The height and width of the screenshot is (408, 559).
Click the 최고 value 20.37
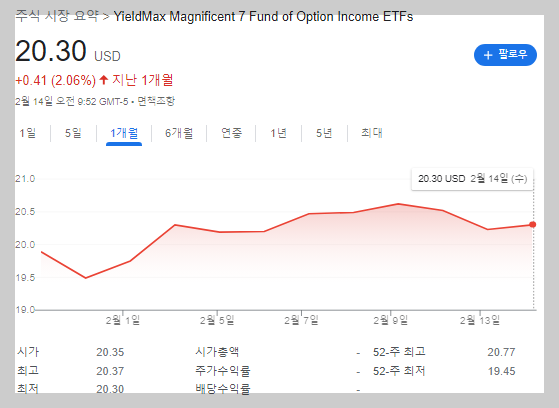[110, 371]
